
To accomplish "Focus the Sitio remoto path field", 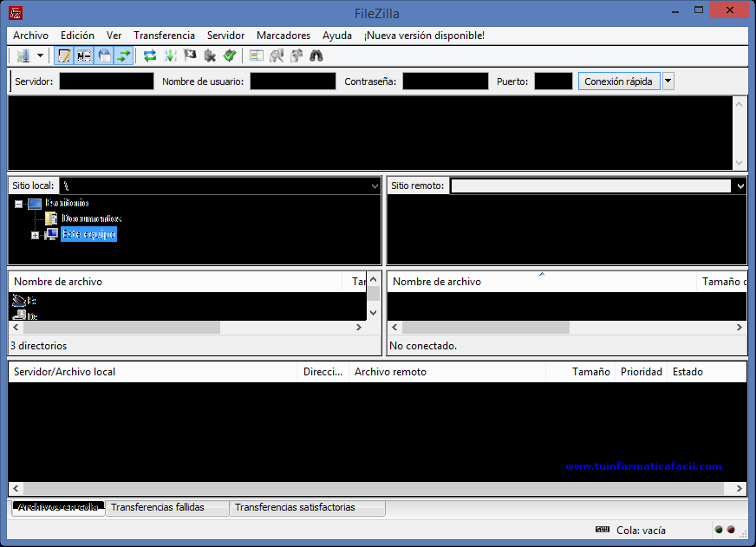I will [590, 186].
